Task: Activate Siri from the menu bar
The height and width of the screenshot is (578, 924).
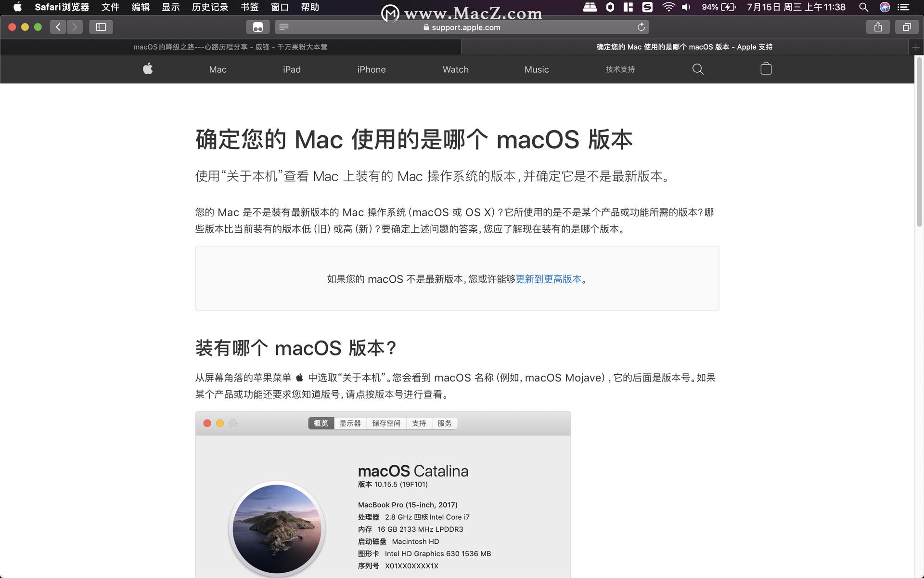Action: point(885,7)
